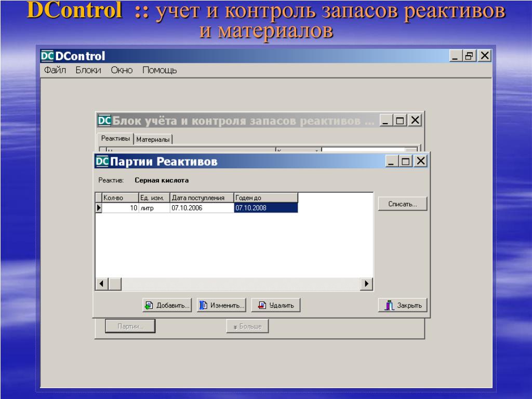Restore down the main DControl window
The width and height of the screenshot is (532, 399).
coord(470,55)
